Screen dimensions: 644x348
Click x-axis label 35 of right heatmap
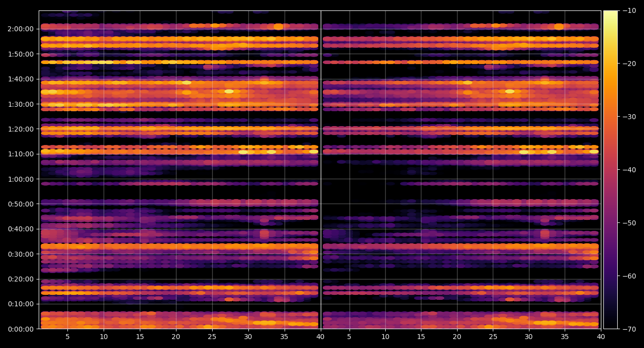pos(565,337)
